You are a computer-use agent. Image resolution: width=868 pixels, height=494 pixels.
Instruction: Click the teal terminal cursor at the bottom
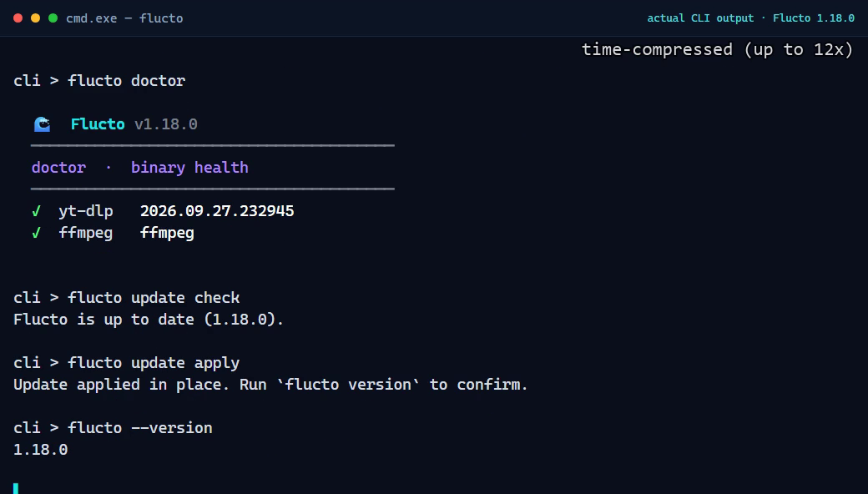coord(16,488)
